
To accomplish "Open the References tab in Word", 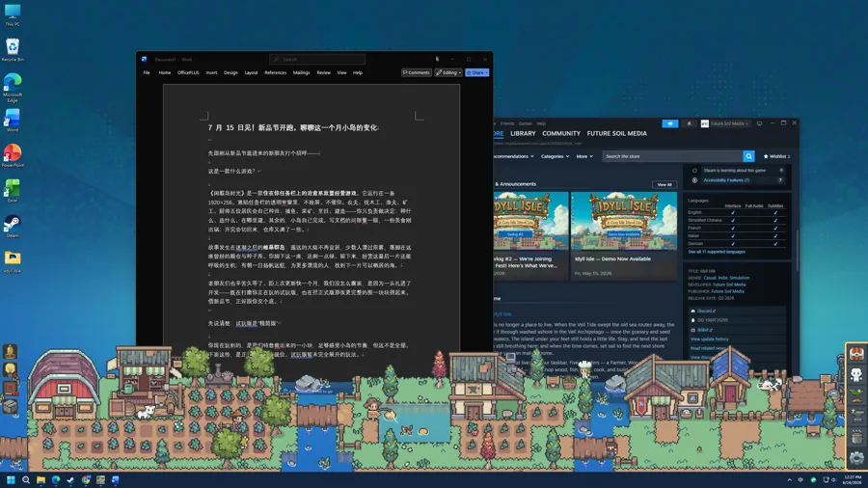I will 275,72.
